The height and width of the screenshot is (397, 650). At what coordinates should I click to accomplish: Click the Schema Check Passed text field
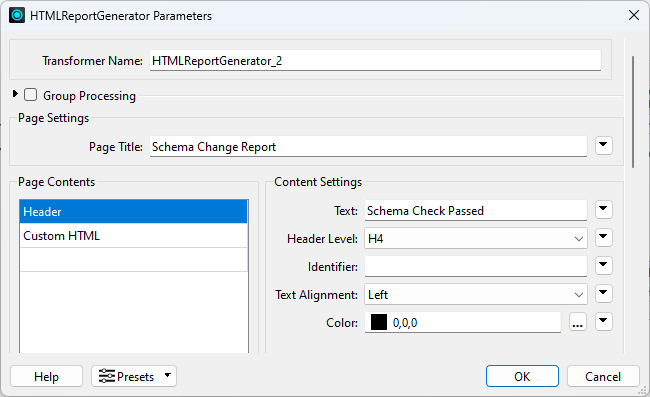click(x=475, y=211)
